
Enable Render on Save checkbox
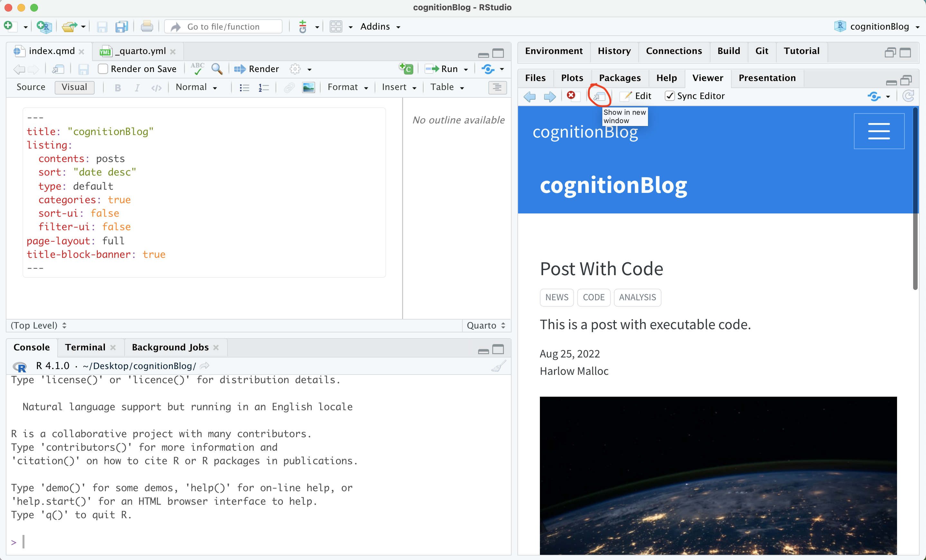[103, 69]
